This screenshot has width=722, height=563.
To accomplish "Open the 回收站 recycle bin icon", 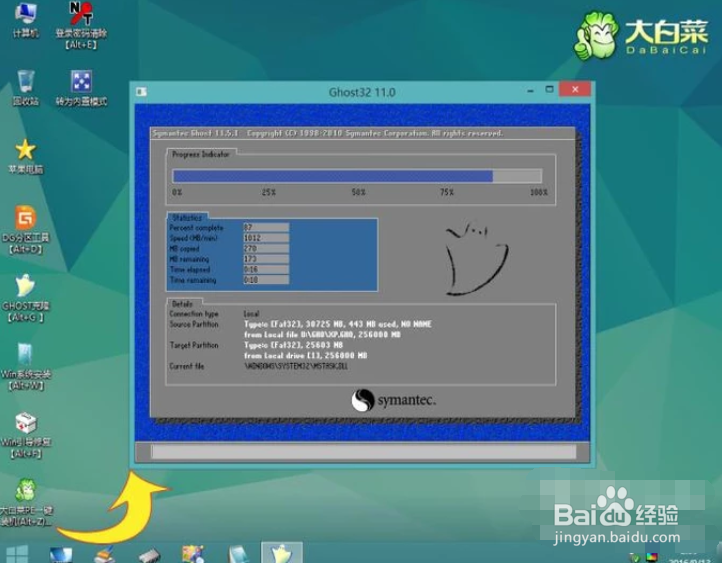I will (x=26, y=87).
